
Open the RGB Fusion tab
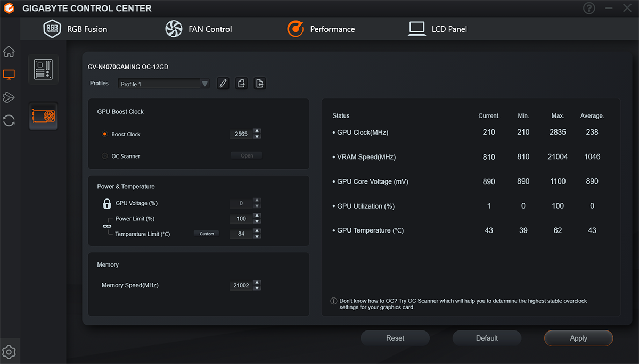[x=75, y=29]
